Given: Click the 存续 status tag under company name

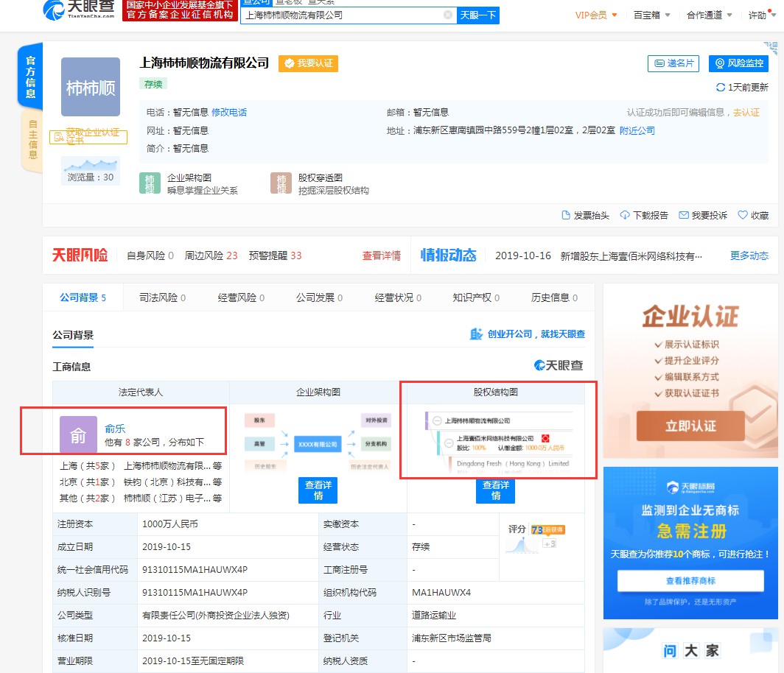Looking at the screenshot, I should (x=153, y=84).
